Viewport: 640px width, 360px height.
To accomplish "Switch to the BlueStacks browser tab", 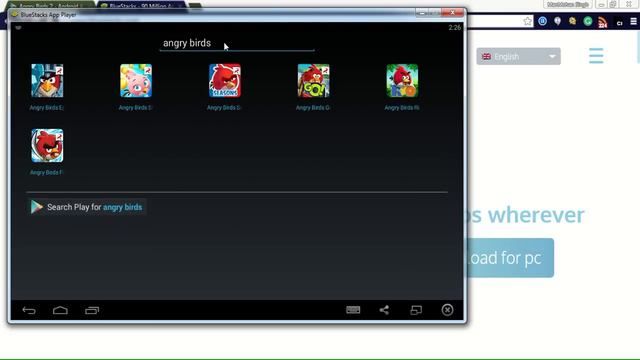I will point(141,6).
